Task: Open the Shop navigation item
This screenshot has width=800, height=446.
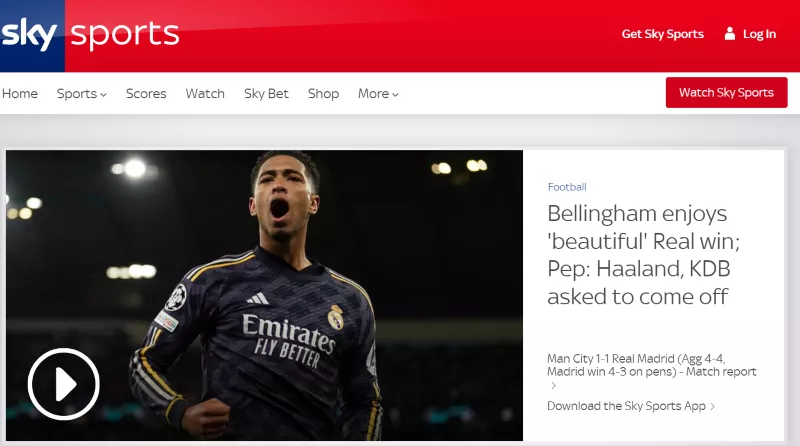Action: point(323,94)
